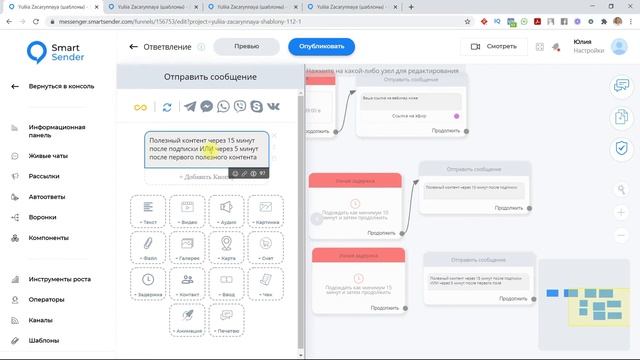Viewport: 640px width, 360px height.
Task: Click the blue refresh arrows icon
Action: [167, 107]
